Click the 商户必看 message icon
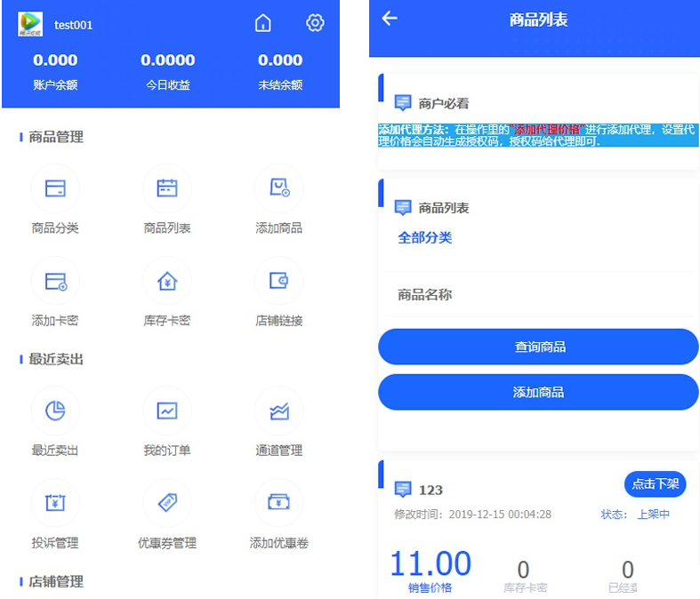Image resolution: width=700 pixels, height=599 pixels. tap(403, 102)
